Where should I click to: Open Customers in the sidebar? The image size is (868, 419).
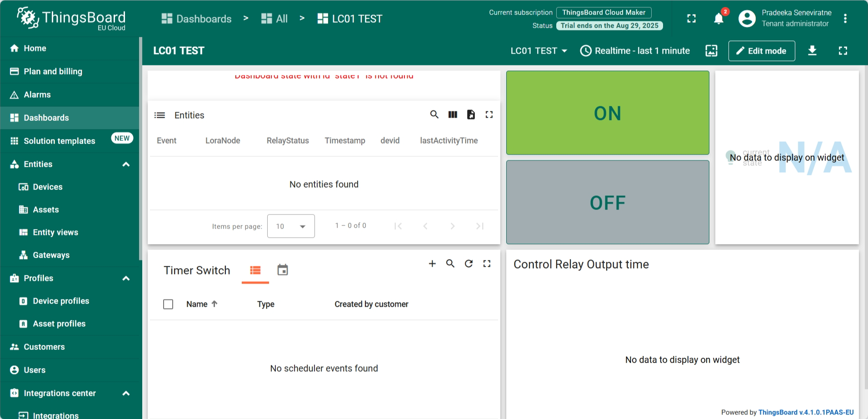tap(70, 347)
